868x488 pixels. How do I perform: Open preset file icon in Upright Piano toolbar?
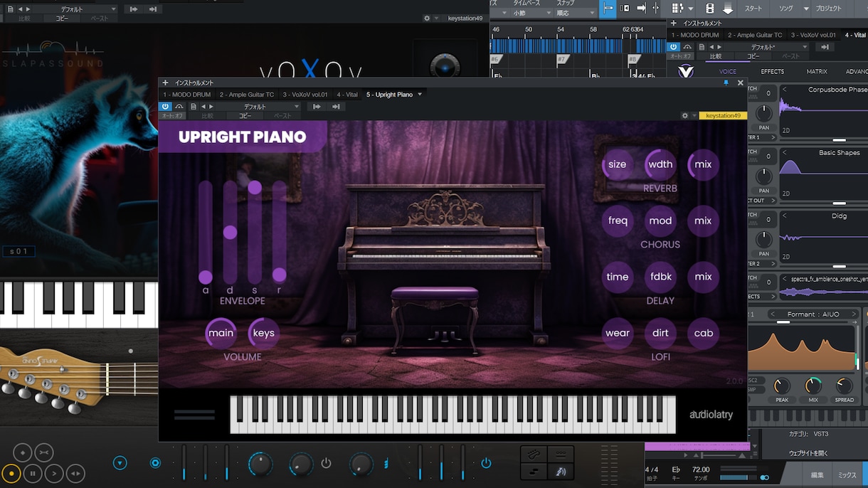pos(194,107)
